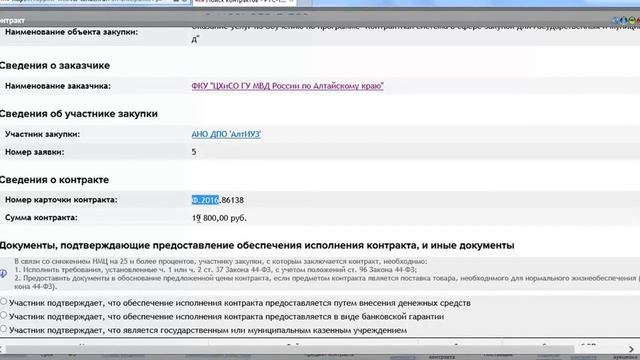Click contract sum value 19 800,00 руб.
The height and width of the screenshot is (360, 640).
(x=219, y=218)
